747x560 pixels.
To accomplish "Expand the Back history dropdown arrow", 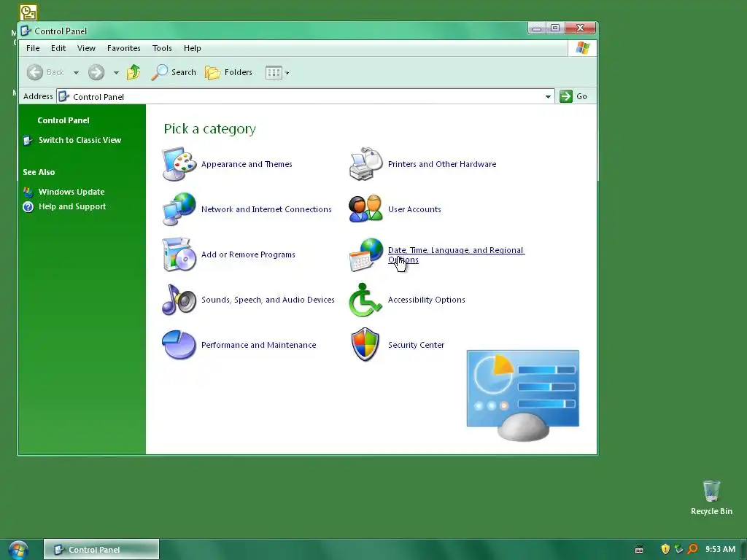I will click(76, 73).
